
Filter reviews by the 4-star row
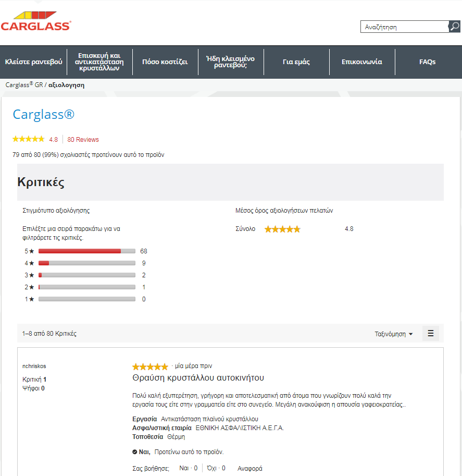[x=86, y=263]
